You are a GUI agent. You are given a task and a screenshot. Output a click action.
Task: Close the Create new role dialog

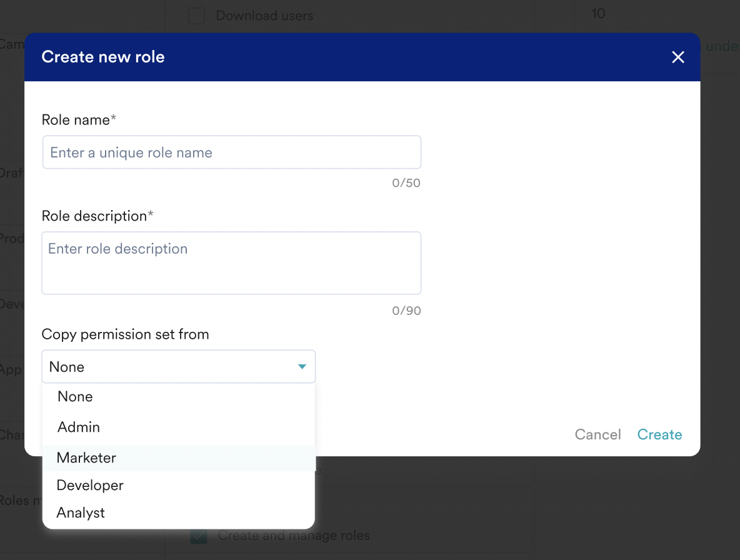click(678, 57)
